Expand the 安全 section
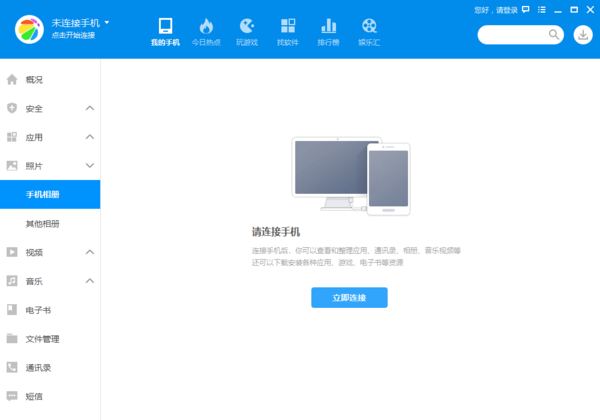Screen dimensions: 600x420 (89, 108)
